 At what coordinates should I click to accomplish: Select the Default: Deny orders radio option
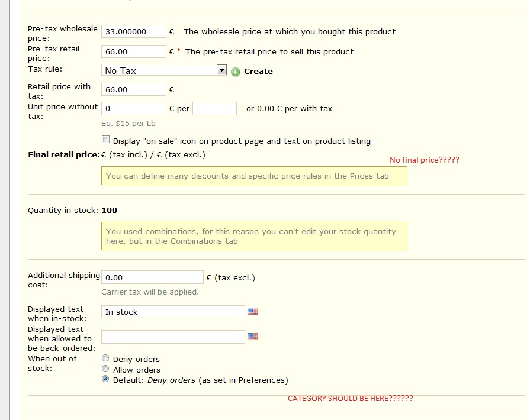click(105, 379)
